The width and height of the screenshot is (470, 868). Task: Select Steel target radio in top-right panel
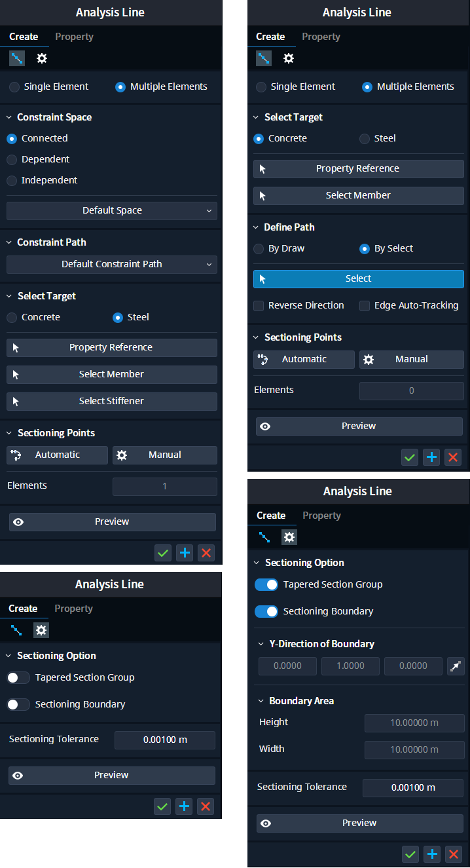coord(365,138)
